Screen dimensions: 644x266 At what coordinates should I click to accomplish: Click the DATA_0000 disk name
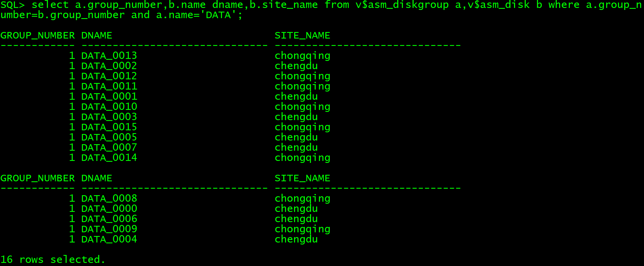109,209
